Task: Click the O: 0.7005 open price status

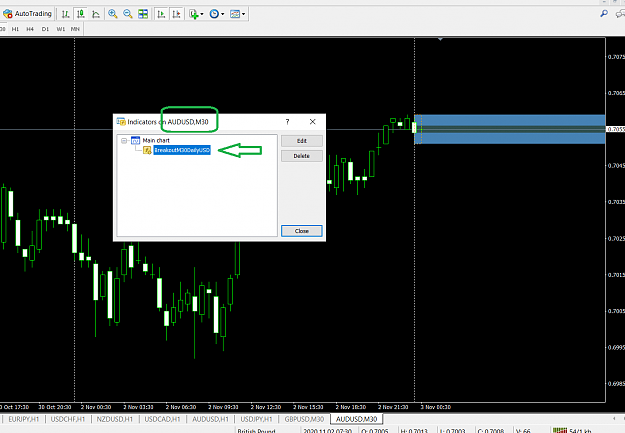Action: point(374,431)
